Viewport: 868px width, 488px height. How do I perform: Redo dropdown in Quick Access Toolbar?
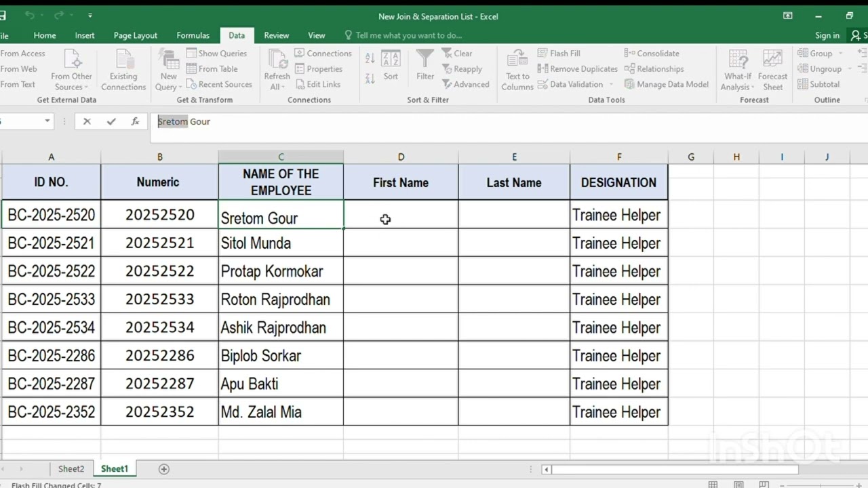click(x=71, y=15)
